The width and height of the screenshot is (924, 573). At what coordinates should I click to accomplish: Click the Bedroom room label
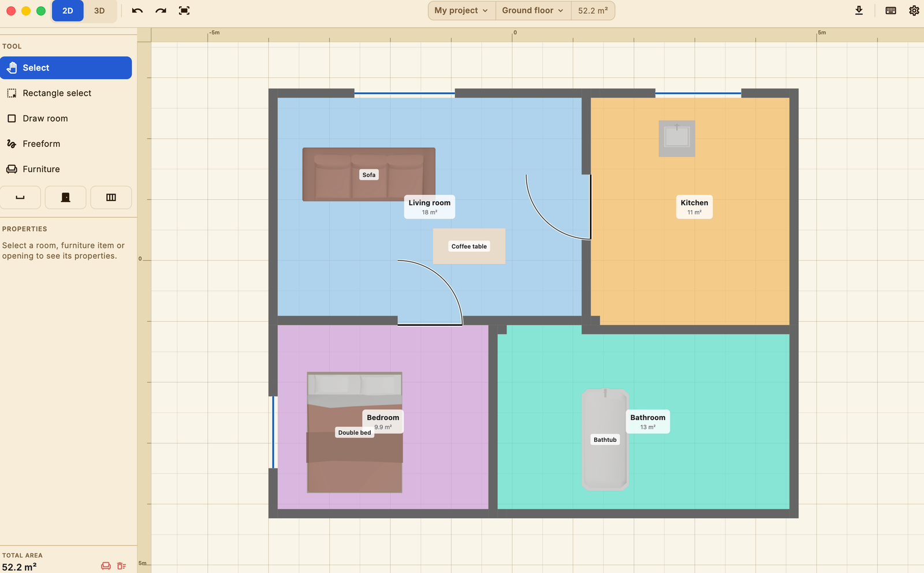(383, 422)
